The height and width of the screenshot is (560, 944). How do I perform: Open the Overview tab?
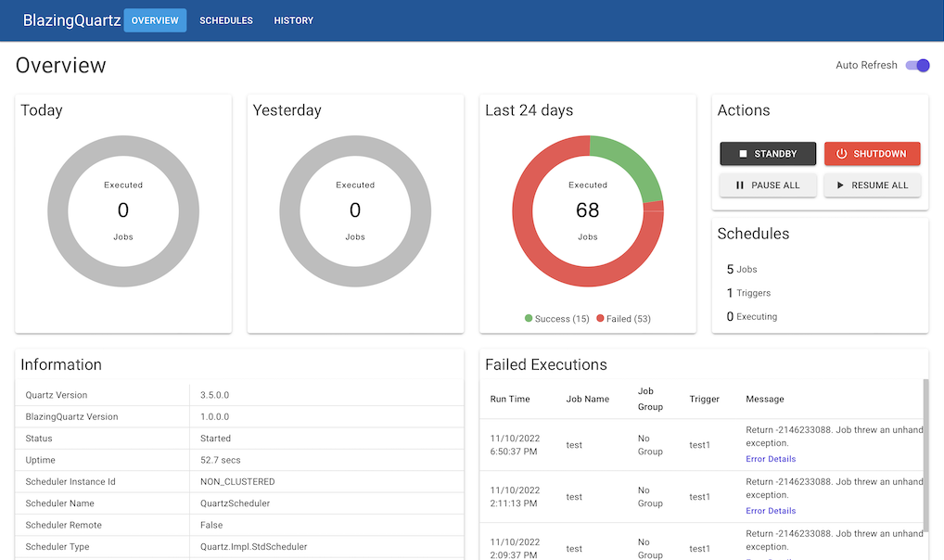pyautogui.click(x=155, y=20)
